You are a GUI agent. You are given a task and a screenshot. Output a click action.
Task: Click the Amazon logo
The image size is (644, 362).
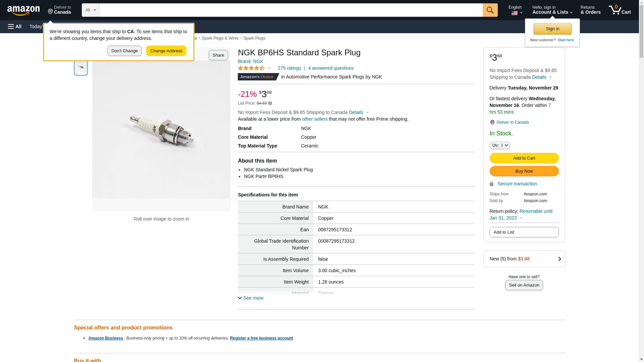[23, 10]
